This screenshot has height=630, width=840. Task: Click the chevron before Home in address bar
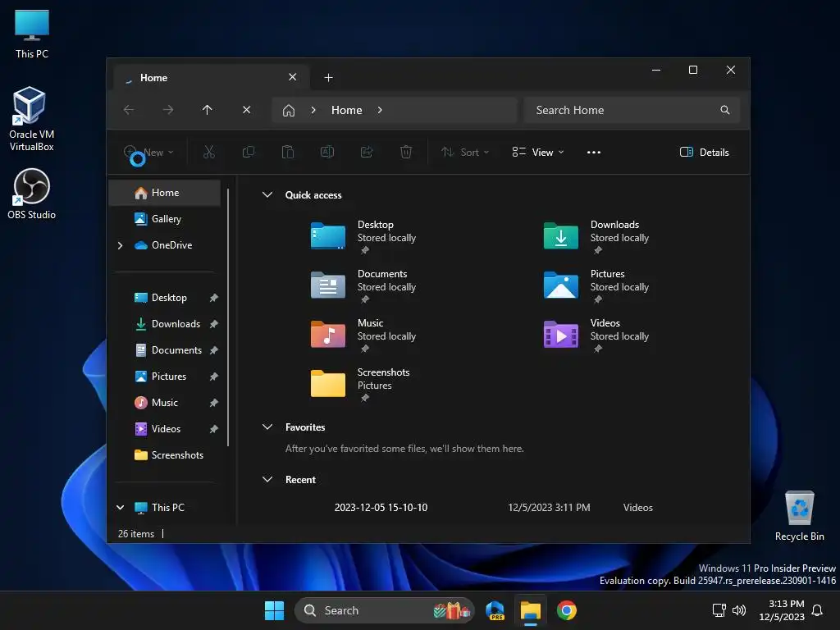click(x=313, y=110)
